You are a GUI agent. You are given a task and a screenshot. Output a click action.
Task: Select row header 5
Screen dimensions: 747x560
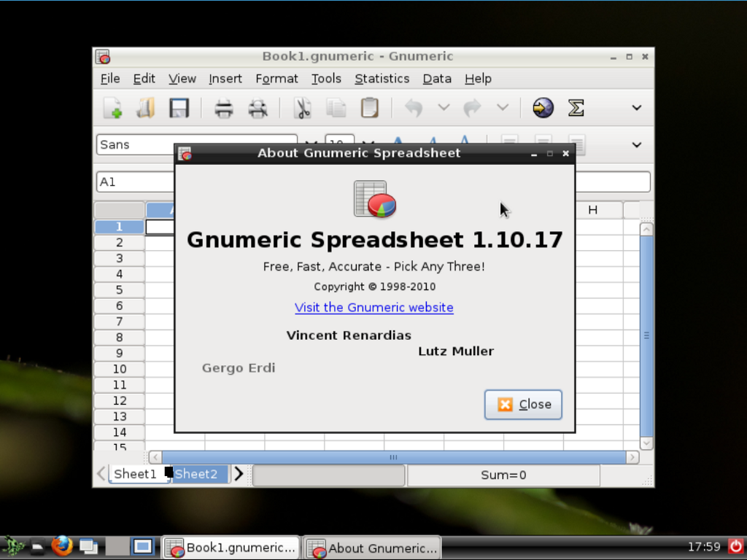(120, 290)
